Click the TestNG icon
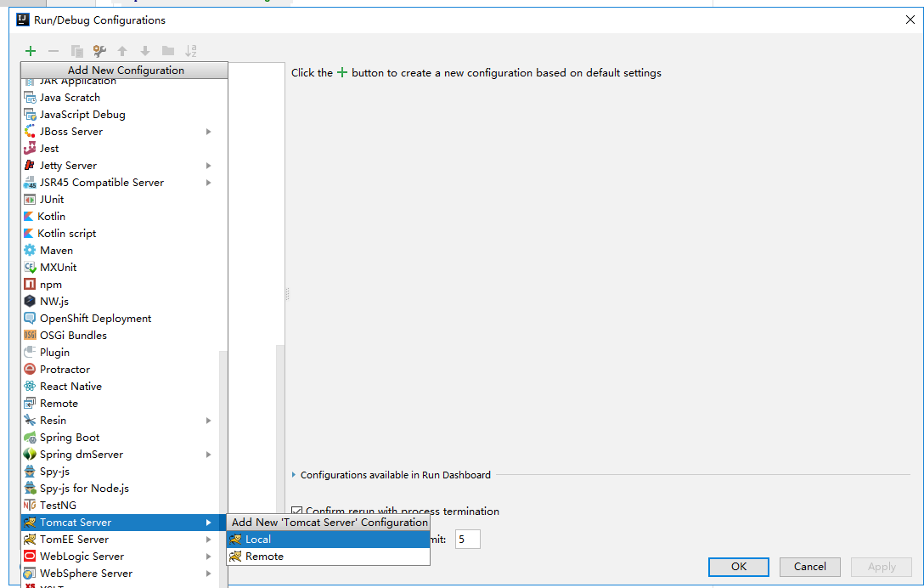 tap(30, 506)
